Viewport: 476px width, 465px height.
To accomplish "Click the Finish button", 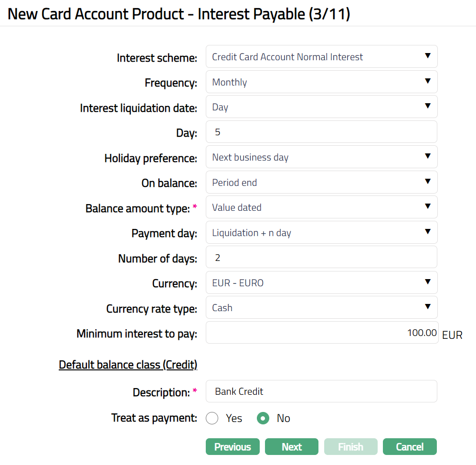I will (x=351, y=447).
